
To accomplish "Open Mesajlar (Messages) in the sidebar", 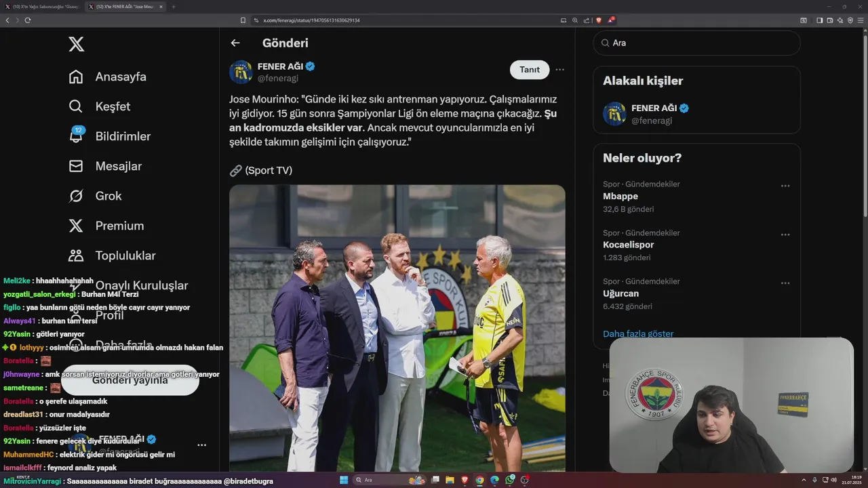I will [105, 166].
